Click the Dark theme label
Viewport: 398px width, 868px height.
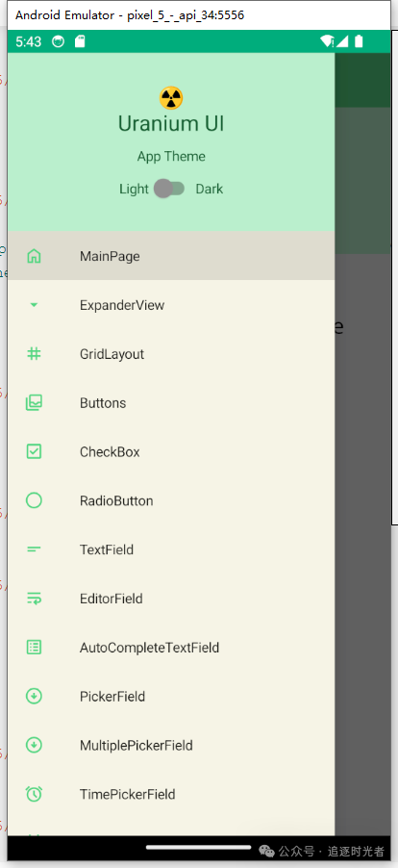tap(209, 189)
